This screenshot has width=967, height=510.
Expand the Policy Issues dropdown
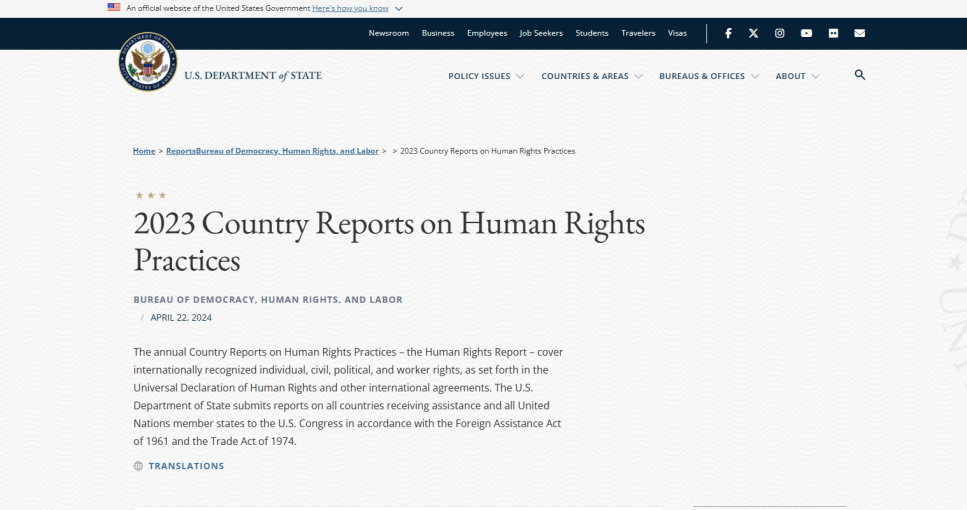coord(486,76)
